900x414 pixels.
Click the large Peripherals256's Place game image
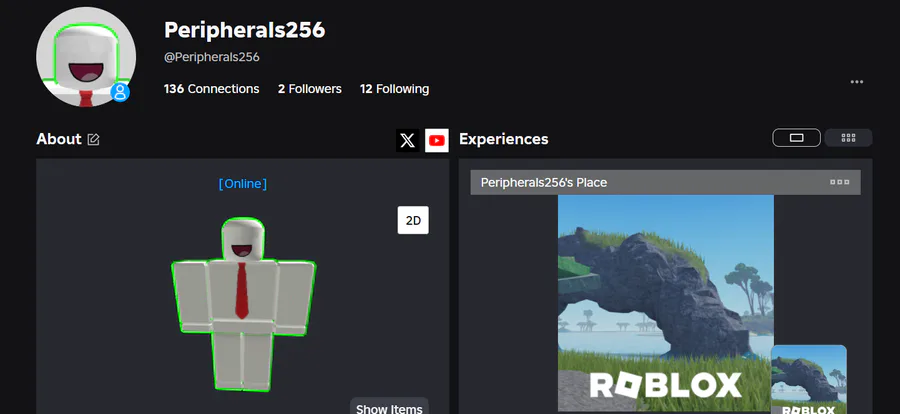pos(666,303)
